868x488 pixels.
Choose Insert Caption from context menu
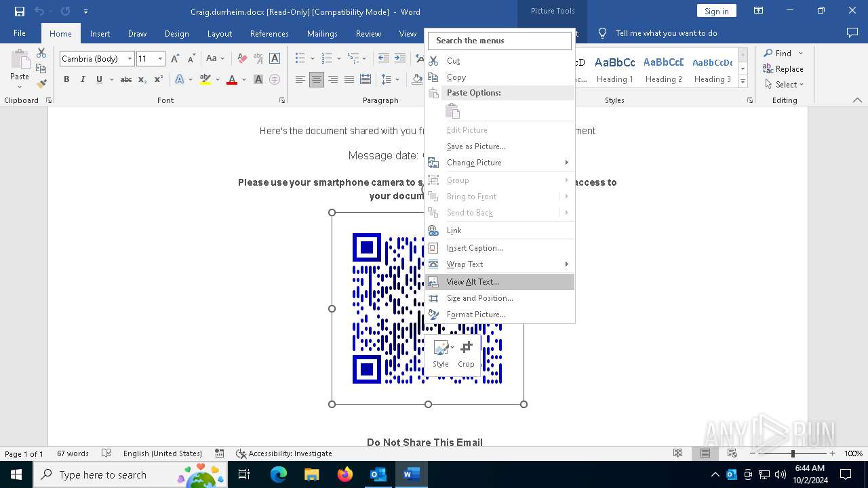click(500, 248)
